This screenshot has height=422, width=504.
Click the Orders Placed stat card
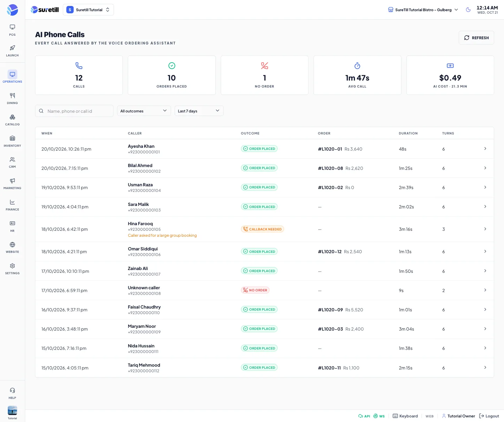tap(171, 75)
